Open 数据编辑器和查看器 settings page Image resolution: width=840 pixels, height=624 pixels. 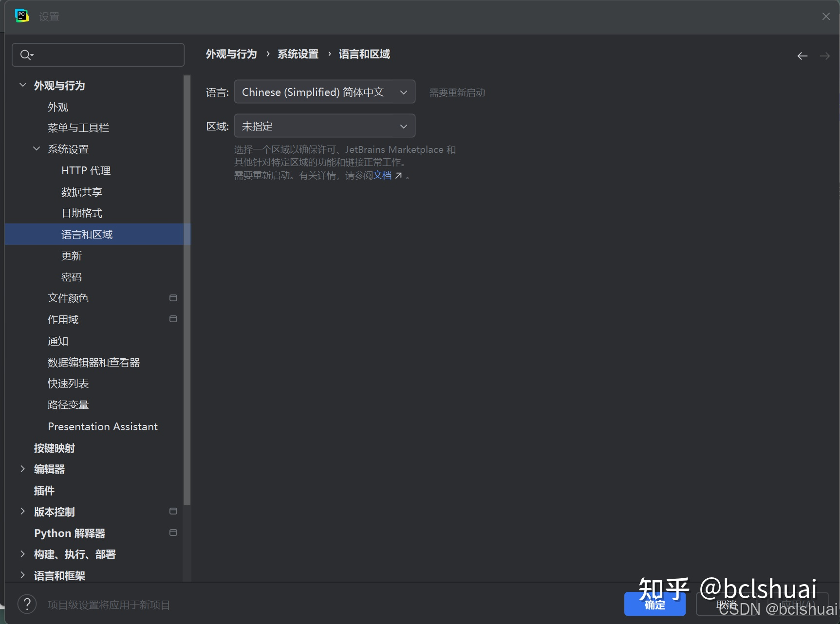coord(94,363)
